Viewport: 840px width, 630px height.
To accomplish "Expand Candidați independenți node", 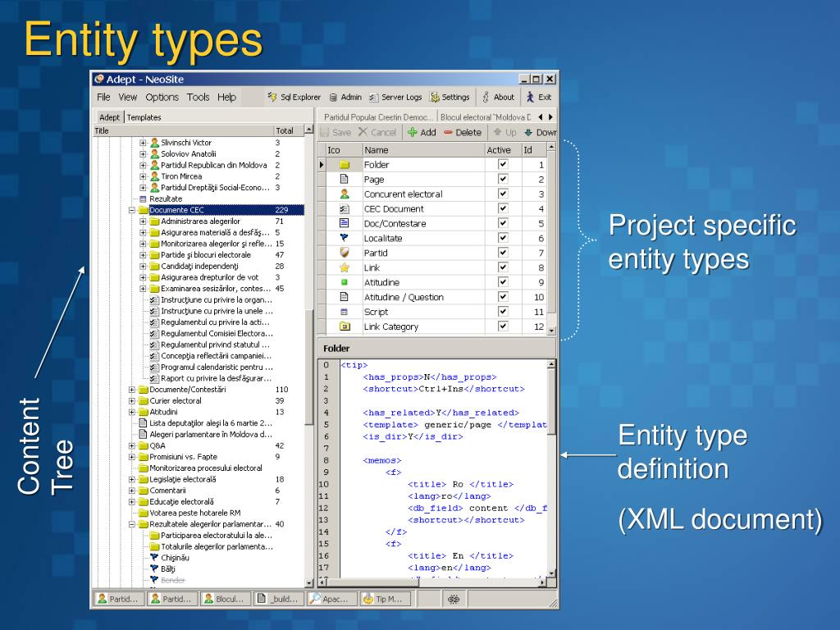I will pyautogui.click(x=143, y=267).
